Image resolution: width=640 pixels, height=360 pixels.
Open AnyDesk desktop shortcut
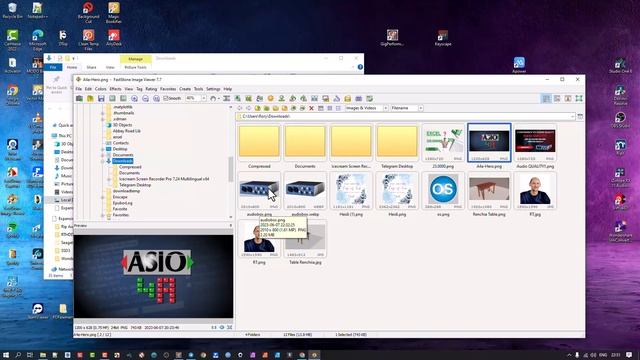114,38
